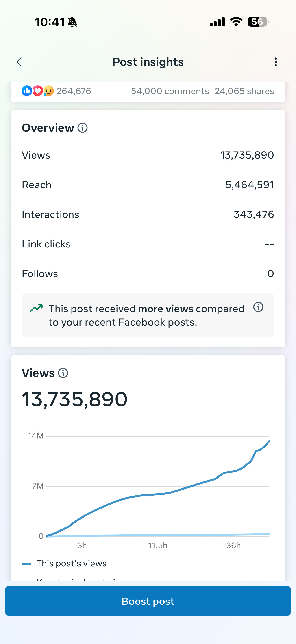This screenshot has height=644, width=296.
Task: Tap the back arrow in header
Action: click(20, 62)
